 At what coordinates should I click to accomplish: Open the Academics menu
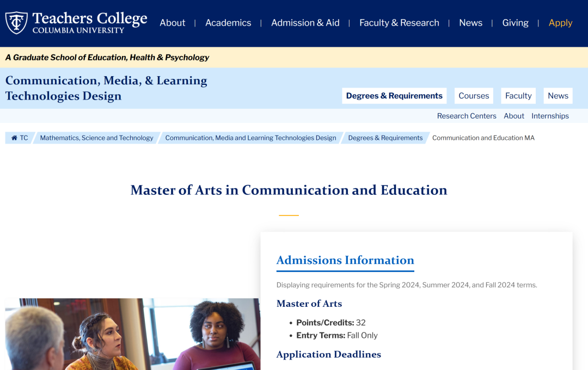(x=228, y=23)
